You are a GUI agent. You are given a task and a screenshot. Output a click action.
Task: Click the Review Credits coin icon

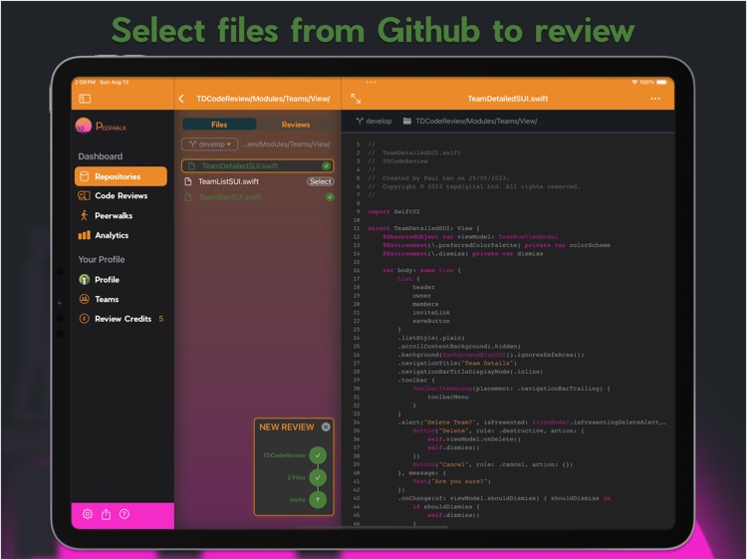coord(85,319)
